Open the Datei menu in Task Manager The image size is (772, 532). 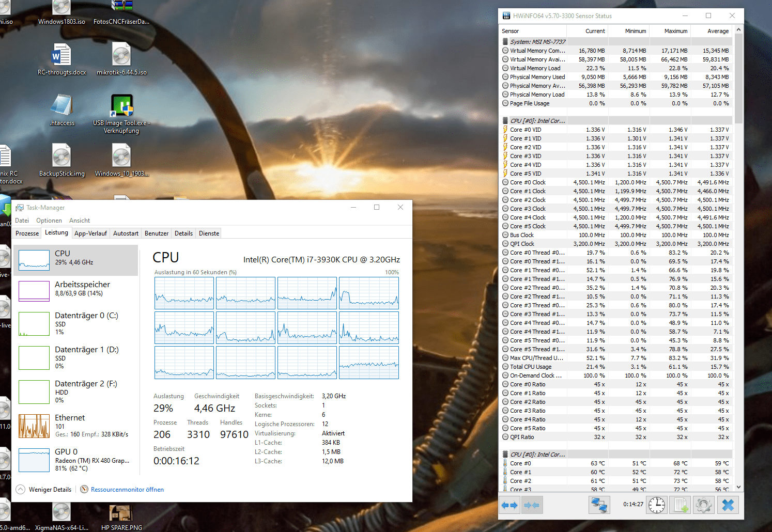click(x=22, y=221)
